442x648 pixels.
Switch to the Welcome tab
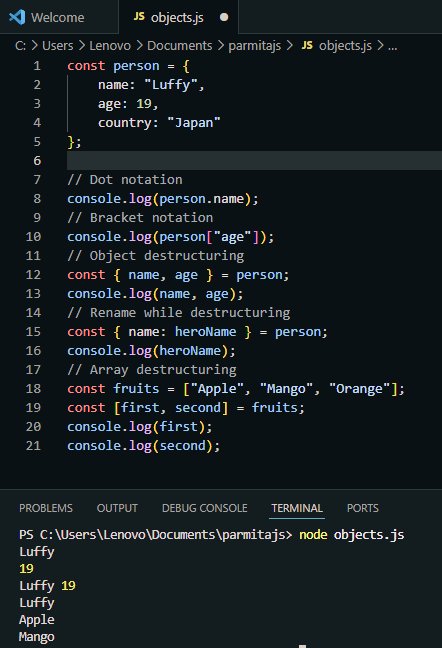pos(59,17)
